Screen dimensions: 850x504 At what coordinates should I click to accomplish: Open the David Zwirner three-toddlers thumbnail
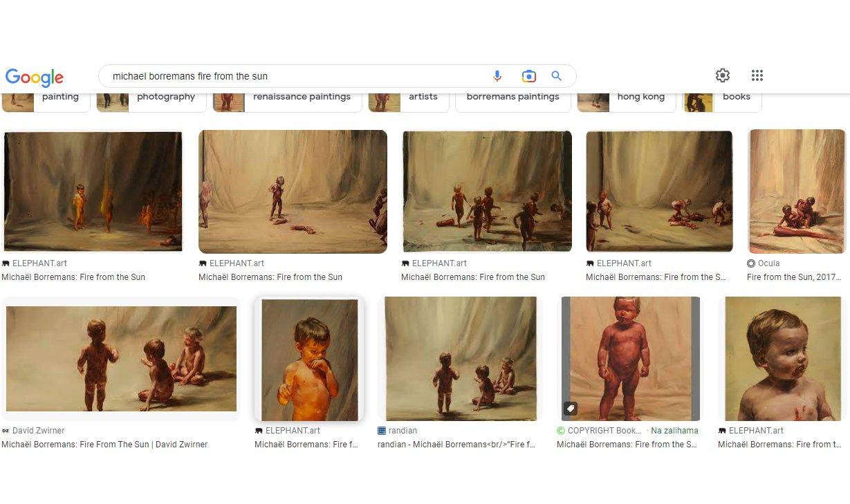121,359
